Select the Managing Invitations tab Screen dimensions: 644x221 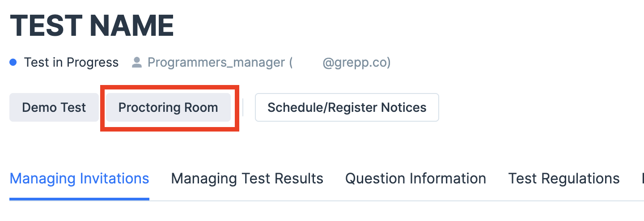(x=79, y=178)
